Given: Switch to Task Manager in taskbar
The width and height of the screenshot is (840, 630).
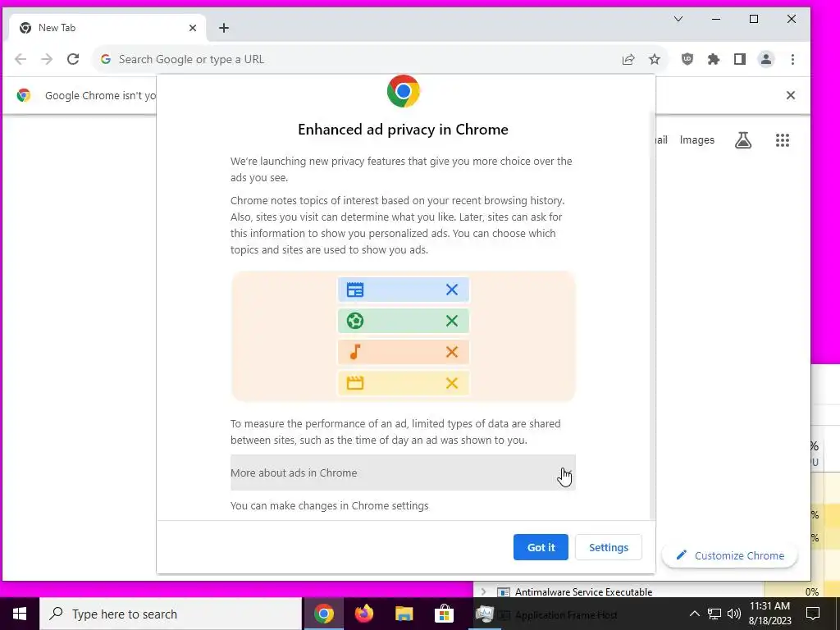Looking at the screenshot, I should pos(484,614).
